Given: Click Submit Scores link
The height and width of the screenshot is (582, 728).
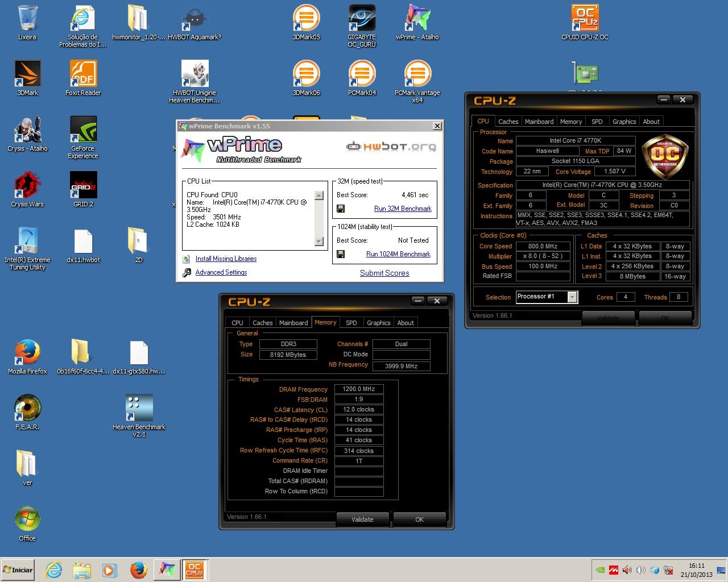Looking at the screenshot, I should [384, 273].
